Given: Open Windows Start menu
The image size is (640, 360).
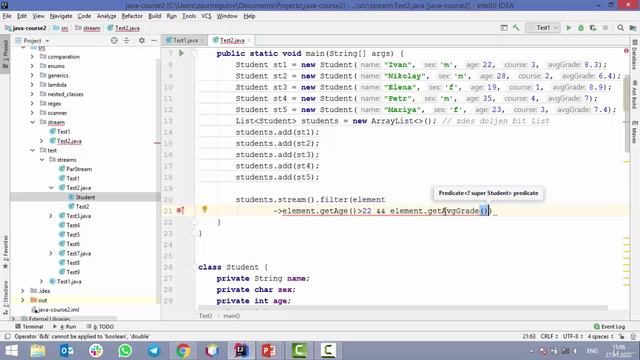Looking at the screenshot, I should (11, 351).
